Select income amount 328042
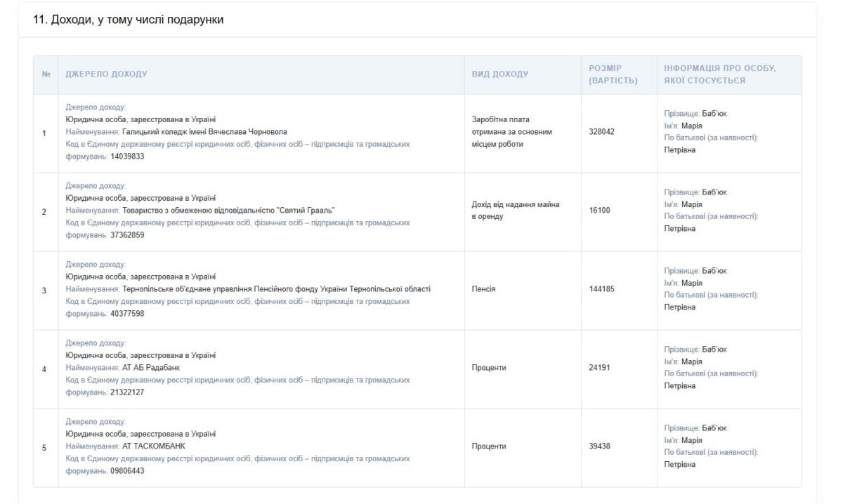This screenshot has width=843, height=504. pyautogui.click(x=602, y=131)
